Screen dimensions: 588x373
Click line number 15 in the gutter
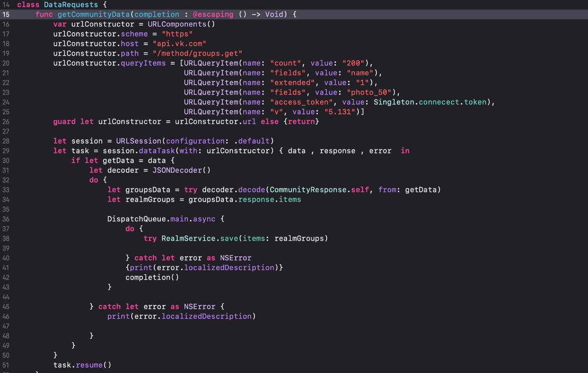pos(6,14)
